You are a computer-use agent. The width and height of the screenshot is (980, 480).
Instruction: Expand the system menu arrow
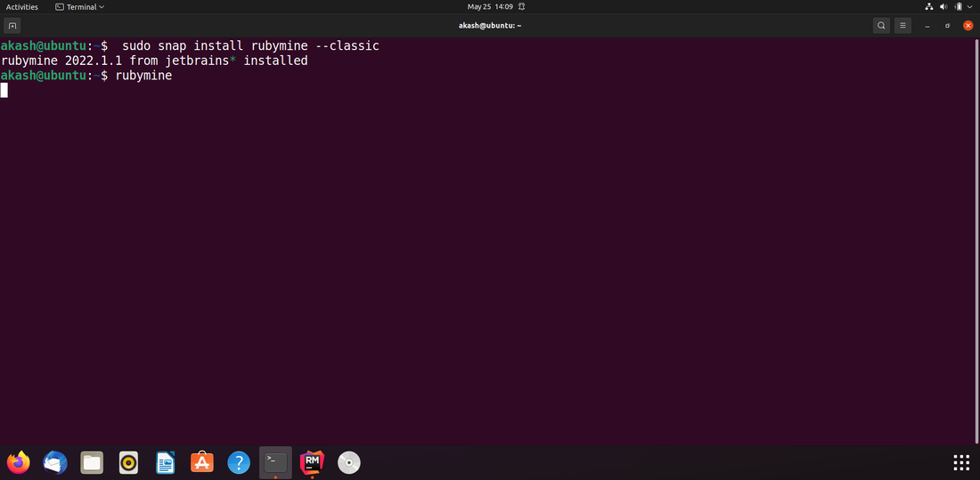970,7
